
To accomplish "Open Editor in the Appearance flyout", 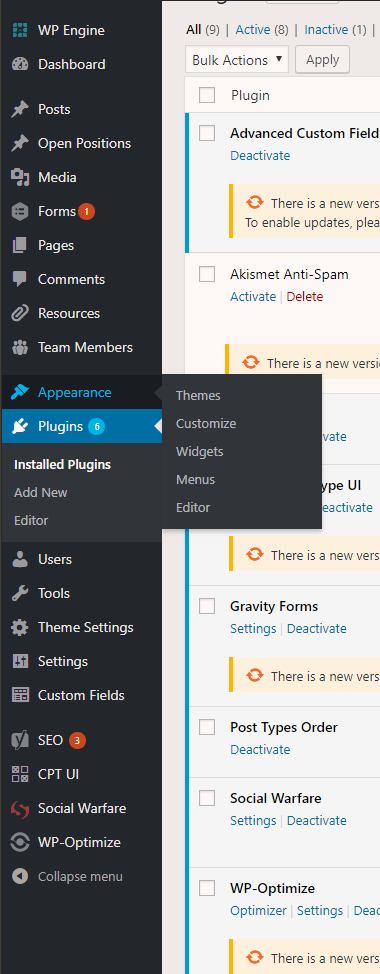I will point(193,507).
